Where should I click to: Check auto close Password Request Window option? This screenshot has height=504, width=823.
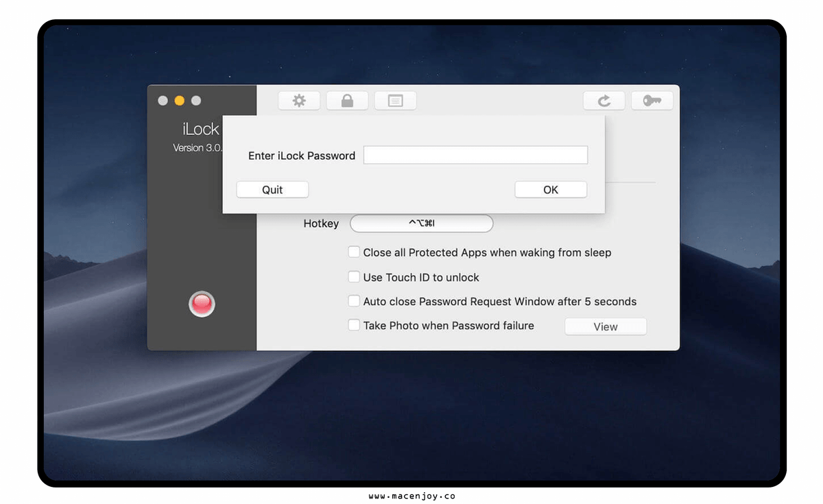pos(354,300)
